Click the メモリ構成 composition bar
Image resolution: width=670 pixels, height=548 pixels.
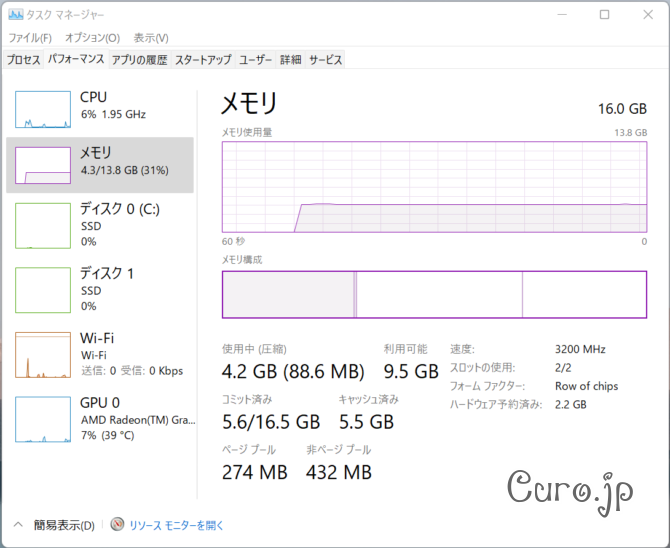pyautogui.click(x=434, y=294)
